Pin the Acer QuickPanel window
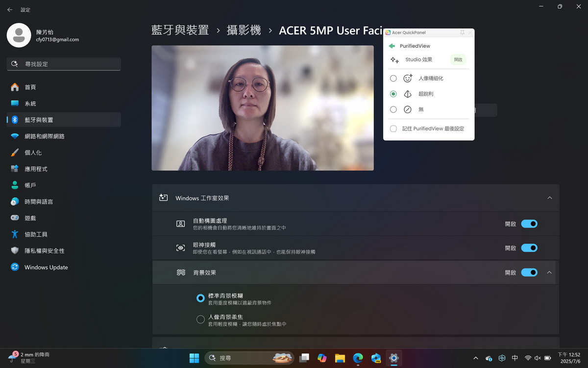Screen dimensions: 588x368 pos(462,32)
